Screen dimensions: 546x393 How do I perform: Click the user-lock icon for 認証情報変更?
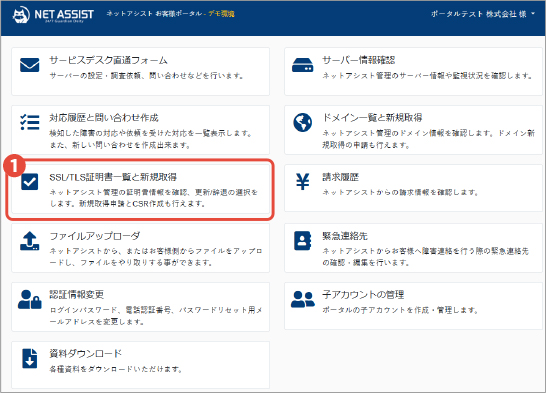coord(30,299)
